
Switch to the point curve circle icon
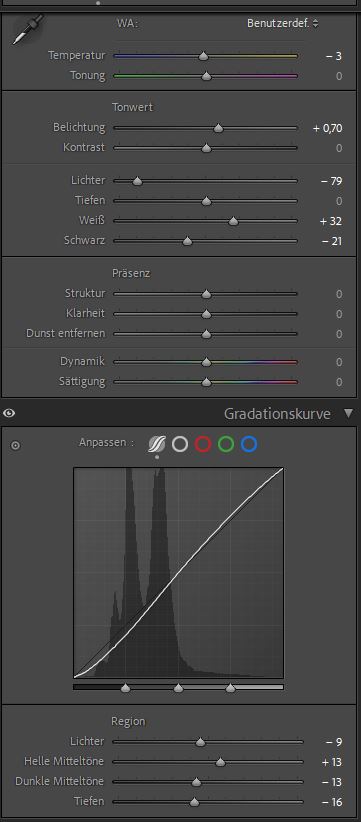click(180, 444)
